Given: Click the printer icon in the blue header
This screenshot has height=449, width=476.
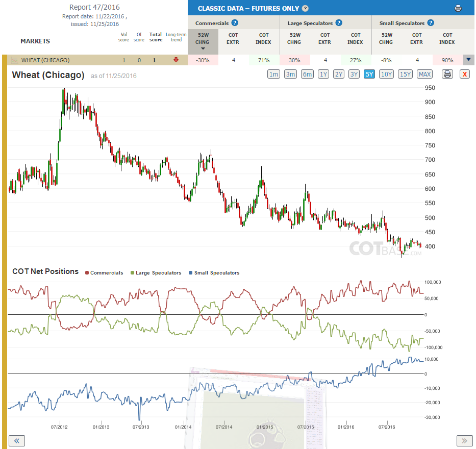Looking at the screenshot, I should pos(458,9).
